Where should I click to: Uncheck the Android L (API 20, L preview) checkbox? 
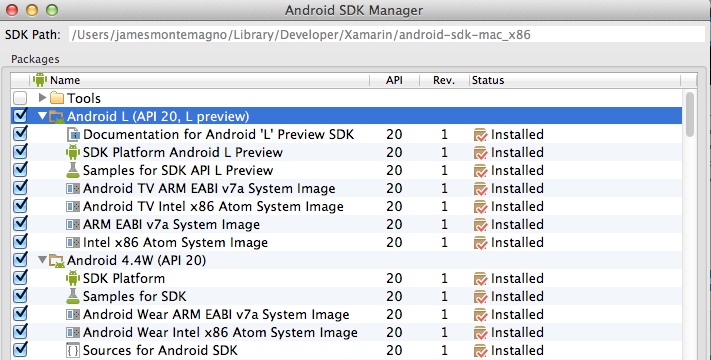[x=20, y=116]
